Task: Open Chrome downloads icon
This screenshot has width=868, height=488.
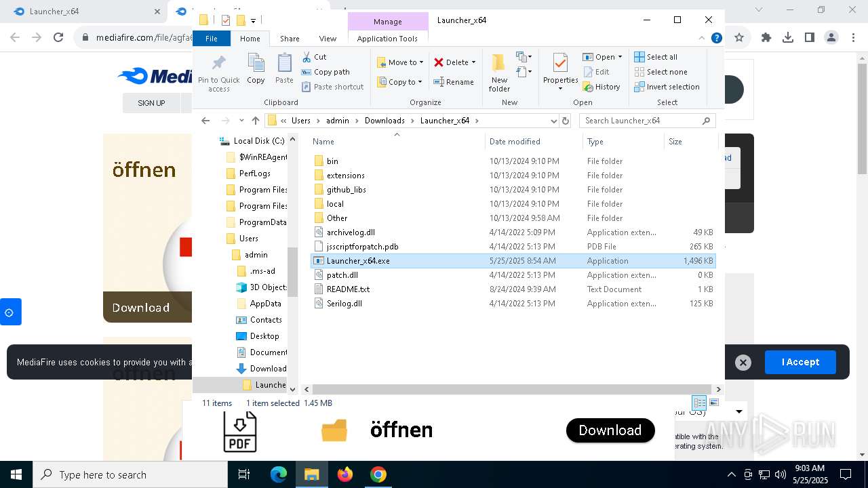Action: pyautogui.click(x=788, y=38)
